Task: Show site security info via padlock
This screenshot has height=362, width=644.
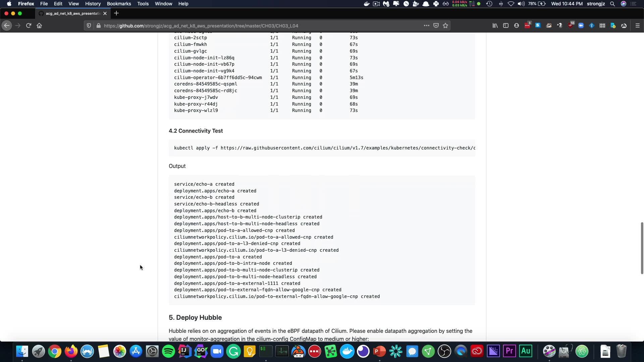Action: point(98,25)
